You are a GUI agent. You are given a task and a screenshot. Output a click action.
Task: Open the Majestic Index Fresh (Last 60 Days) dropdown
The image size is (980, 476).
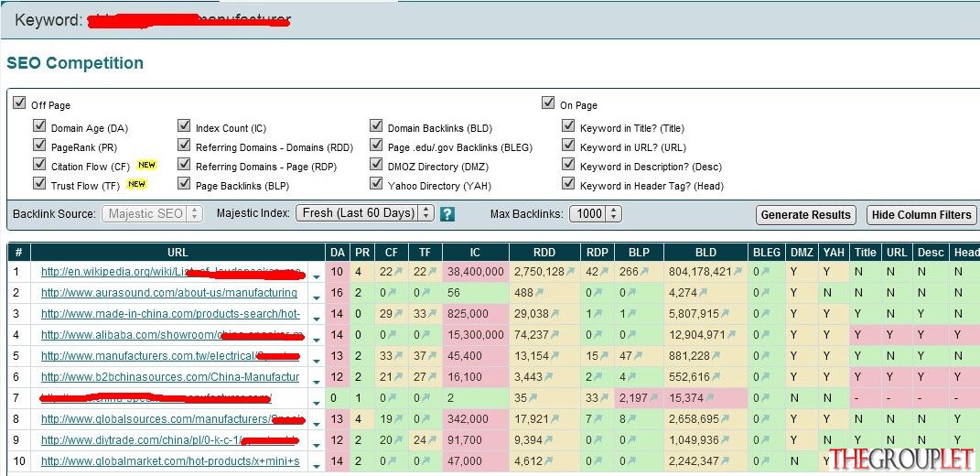click(365, 213)
